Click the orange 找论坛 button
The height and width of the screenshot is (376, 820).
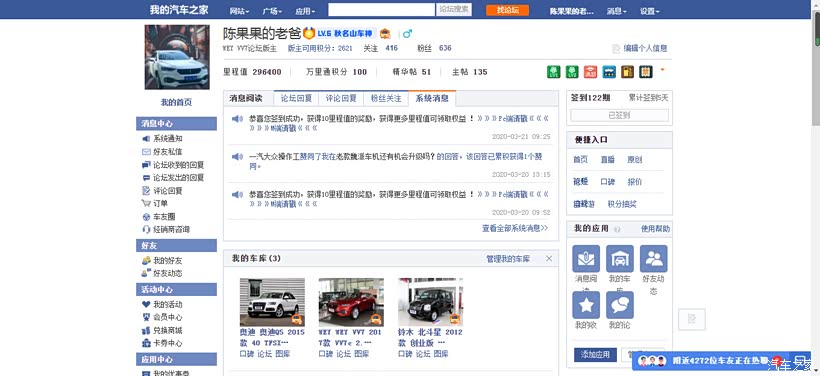point(507,10)
